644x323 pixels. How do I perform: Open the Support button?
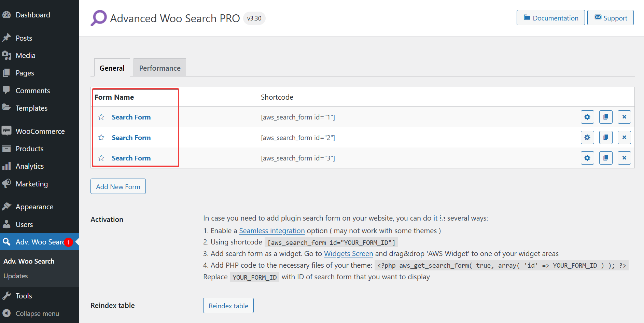611,18
